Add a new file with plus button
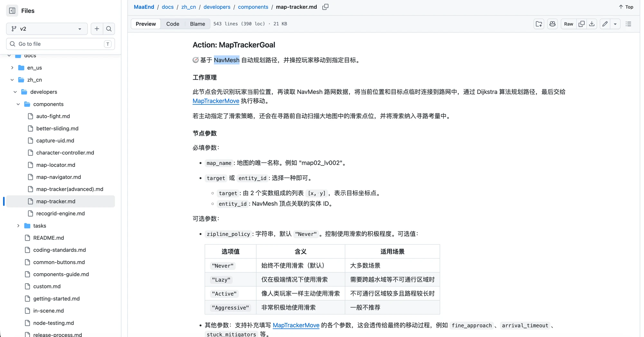644x337 pixels. point(97,29)
